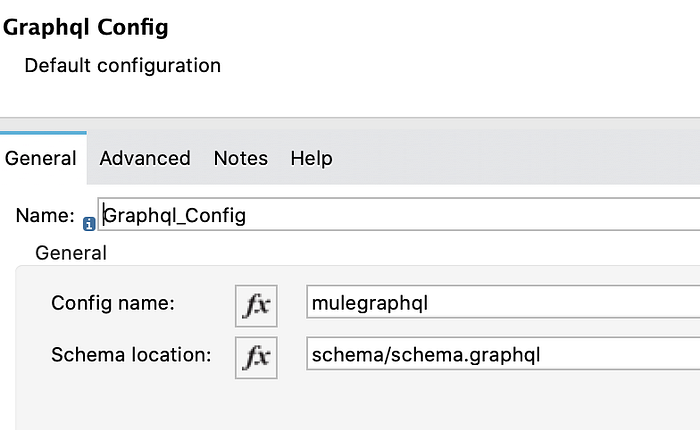
Task: Open the Notes tab
Action: (241, 158)
